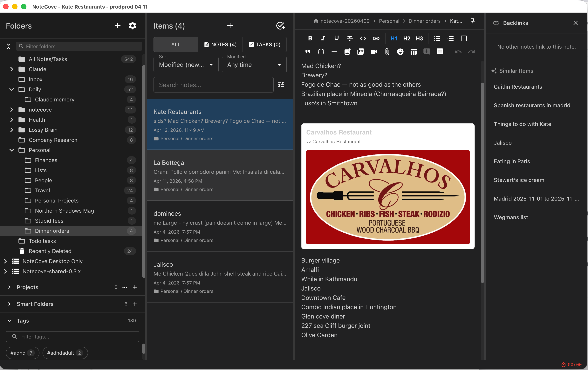Insert a blockquote
The width and height of the screenshot is (588, 370).
tap(308, 51)
